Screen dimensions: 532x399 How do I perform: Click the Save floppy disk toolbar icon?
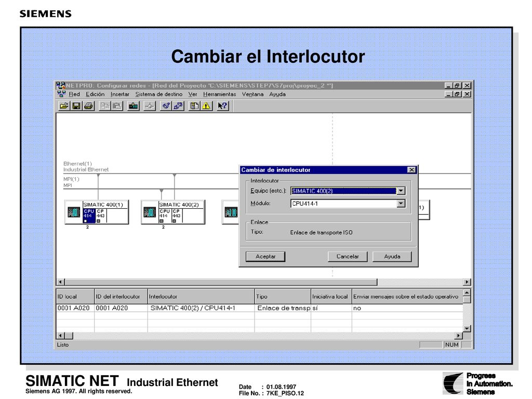(x=76, y=106)
